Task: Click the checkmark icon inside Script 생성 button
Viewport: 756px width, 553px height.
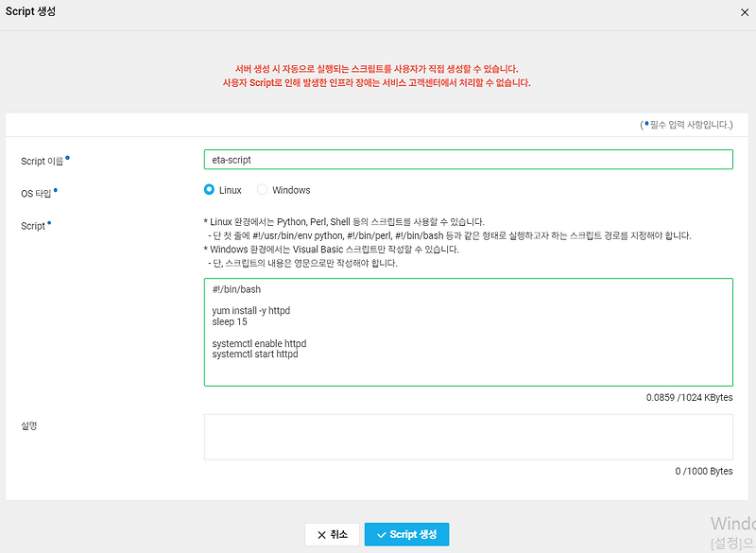Action: tap(380, 533)
